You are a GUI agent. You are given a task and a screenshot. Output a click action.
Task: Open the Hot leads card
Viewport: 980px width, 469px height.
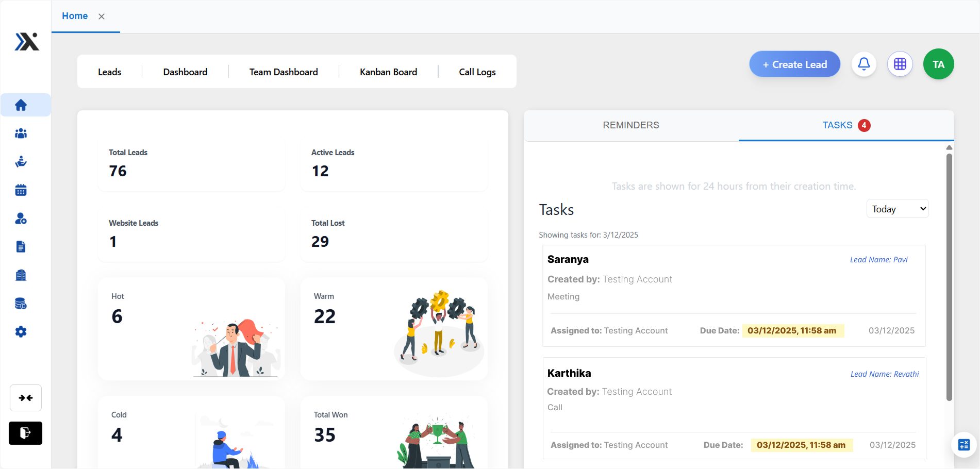[x=191, y=329]
